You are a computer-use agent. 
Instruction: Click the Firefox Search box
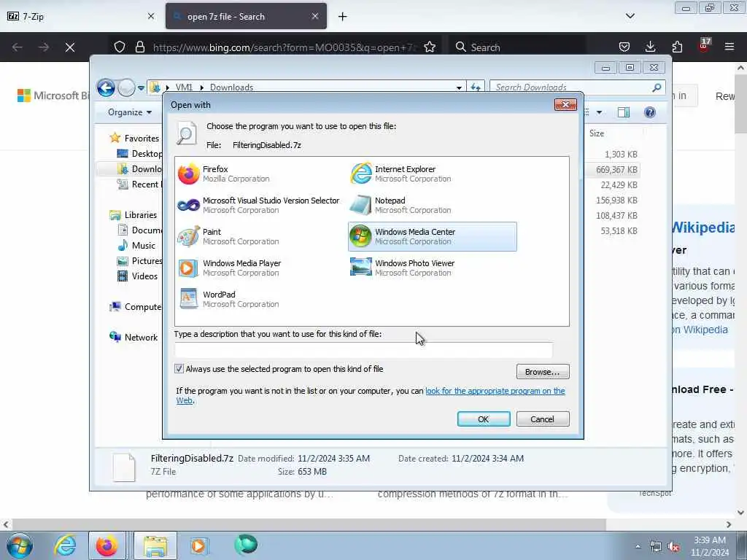coord(517,47)
